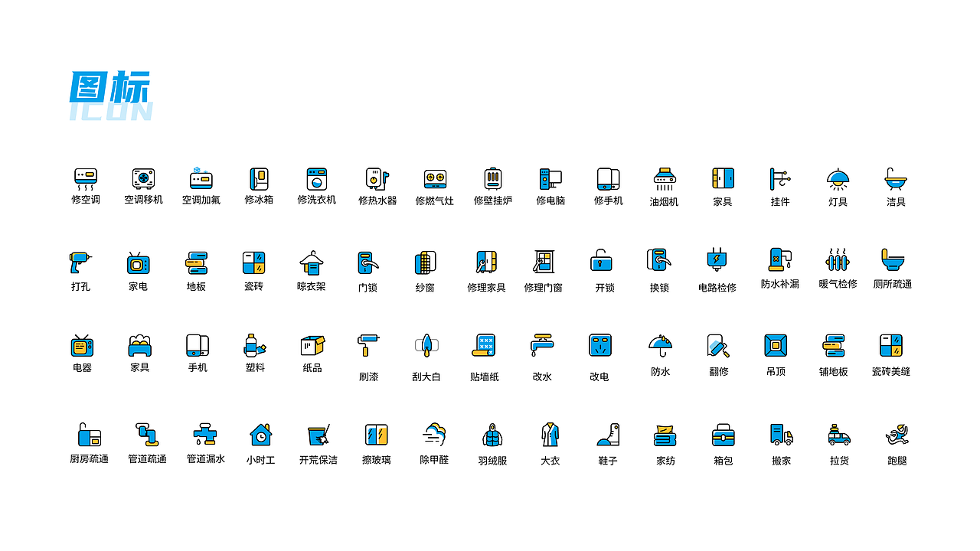The height and width of the screenshot is (551, 980).
Task: Select the 灯具 lamp icon
Action: [x=838, y=180]
